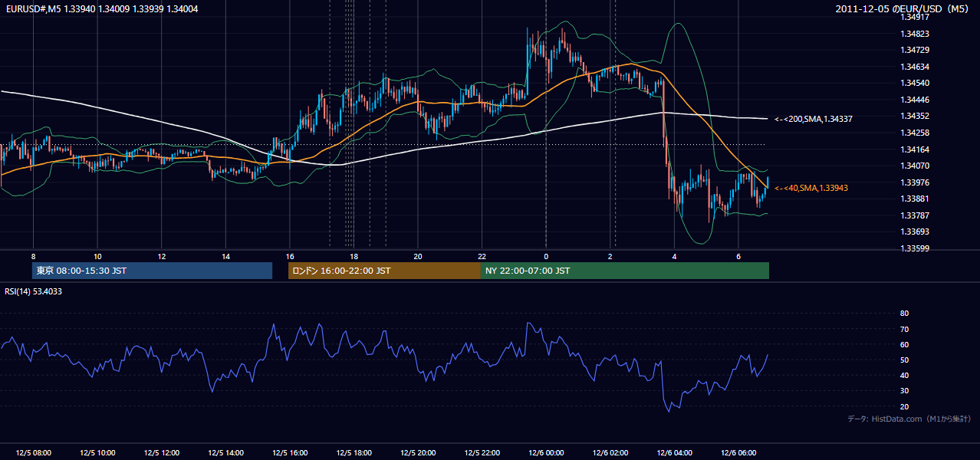Click the RSI 20 level label

click(x=904, y=406)
